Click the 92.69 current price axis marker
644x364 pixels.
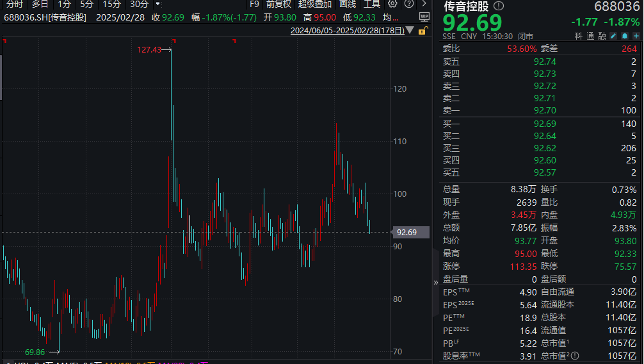tap(407, 232)
